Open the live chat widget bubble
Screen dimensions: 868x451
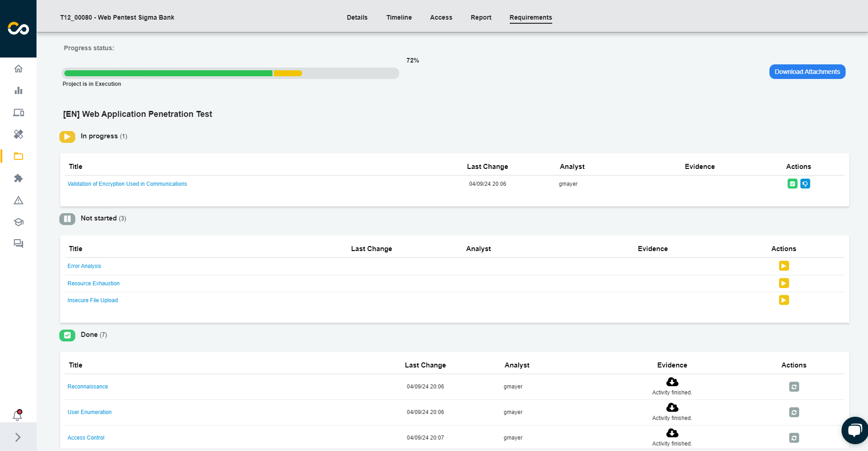855,430
